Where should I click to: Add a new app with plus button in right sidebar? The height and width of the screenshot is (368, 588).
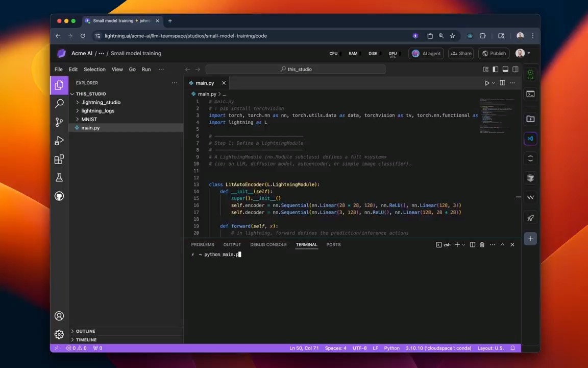pos(530,239)
